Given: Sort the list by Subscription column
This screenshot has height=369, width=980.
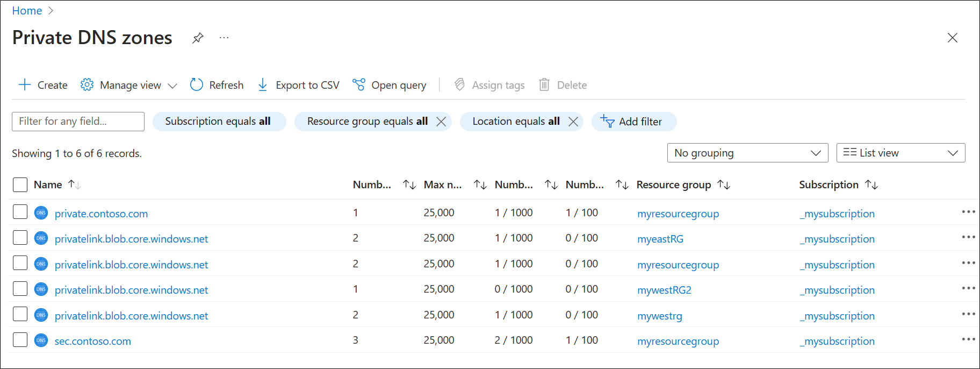Looking at the screenshot, I should tap(871, 185).
